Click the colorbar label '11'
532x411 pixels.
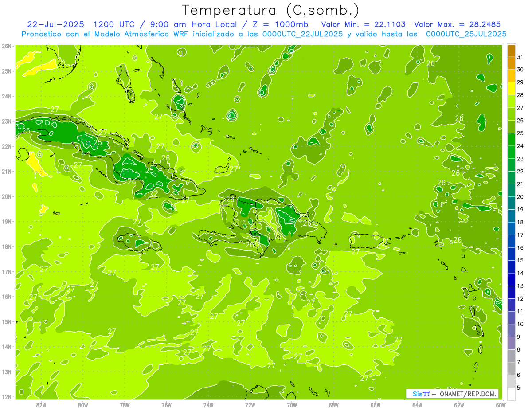tap(520, 311)
